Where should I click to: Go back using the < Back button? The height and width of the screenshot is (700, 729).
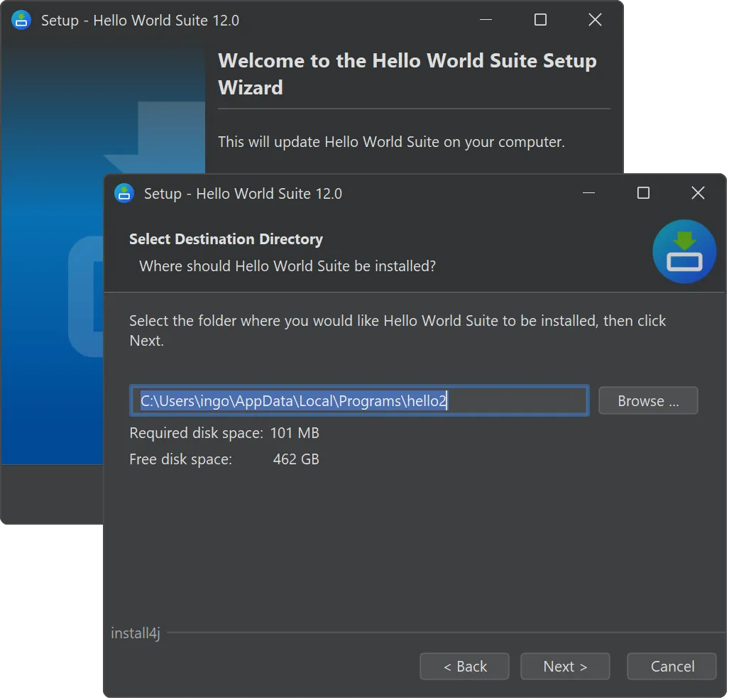coord(464,666)
